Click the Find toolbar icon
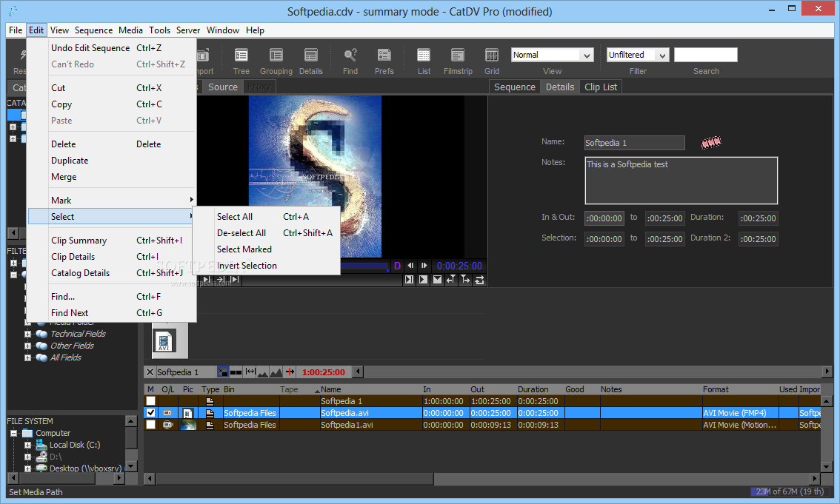This screenshot has height=504, width=840. click(350, 55)
